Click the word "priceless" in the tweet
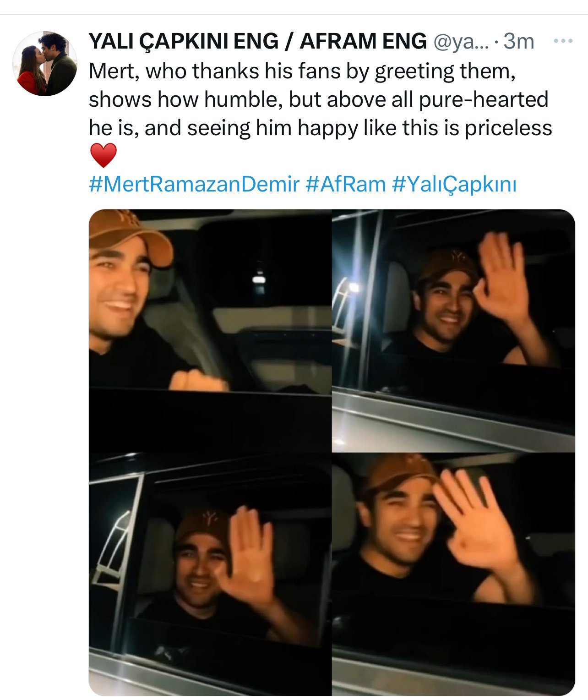 (508, 128)
